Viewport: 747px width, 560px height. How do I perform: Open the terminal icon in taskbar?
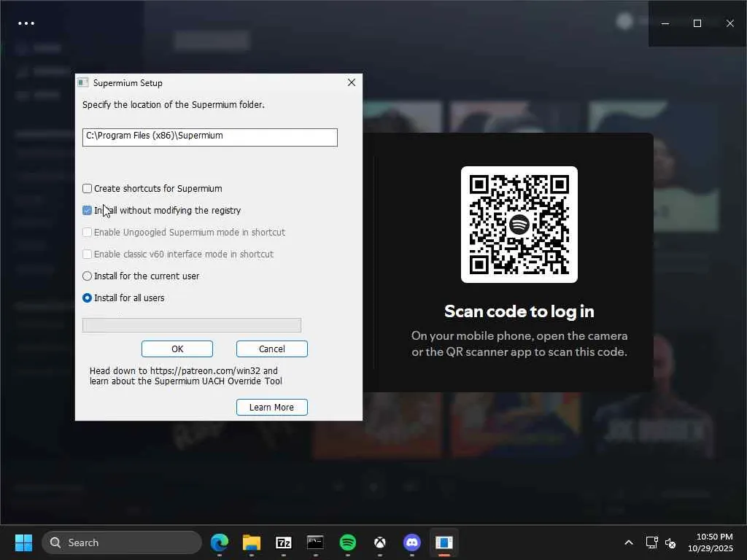(x=315, y=542)
